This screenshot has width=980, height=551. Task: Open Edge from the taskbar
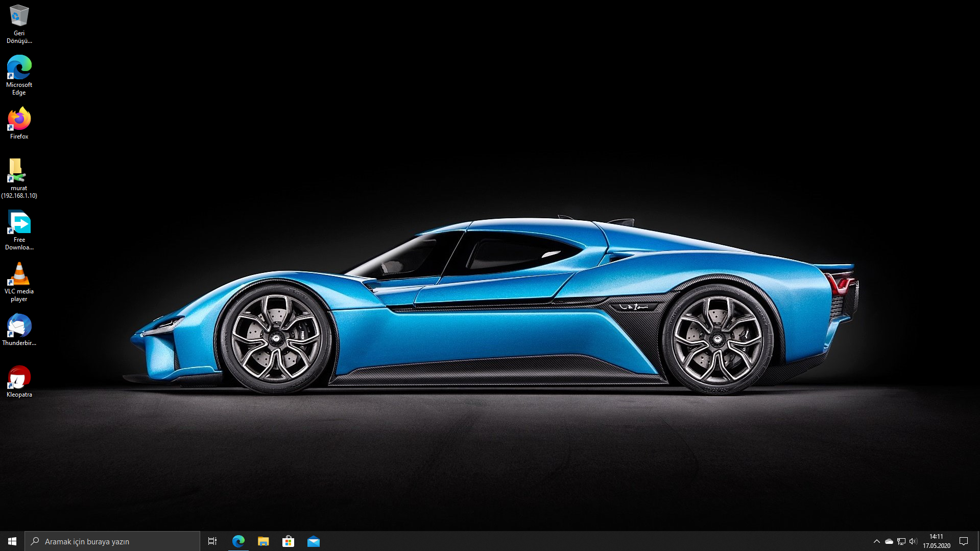pos(238,541)
